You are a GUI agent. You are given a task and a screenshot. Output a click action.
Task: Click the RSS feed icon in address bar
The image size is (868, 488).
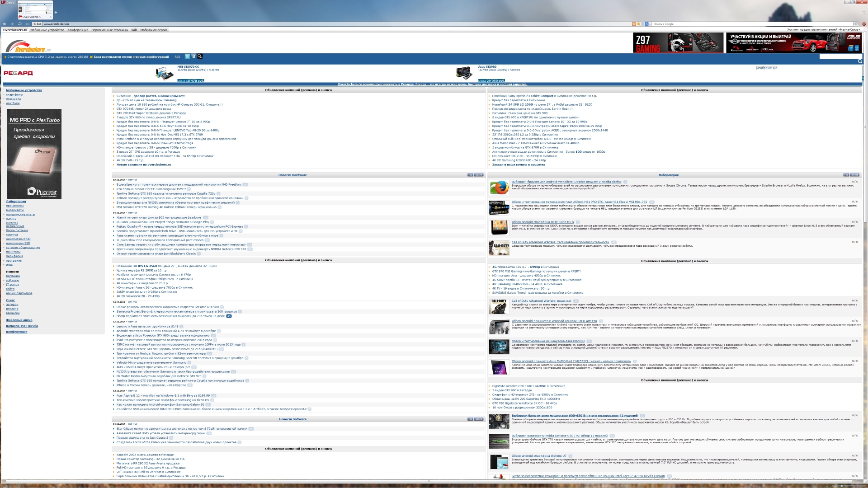tap(633, 24)
